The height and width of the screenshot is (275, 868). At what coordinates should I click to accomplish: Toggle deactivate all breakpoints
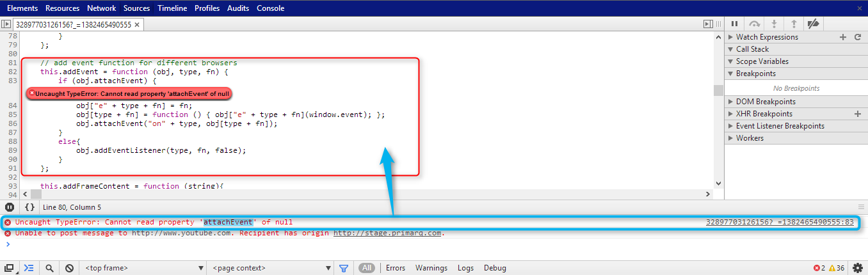point(813,24)
